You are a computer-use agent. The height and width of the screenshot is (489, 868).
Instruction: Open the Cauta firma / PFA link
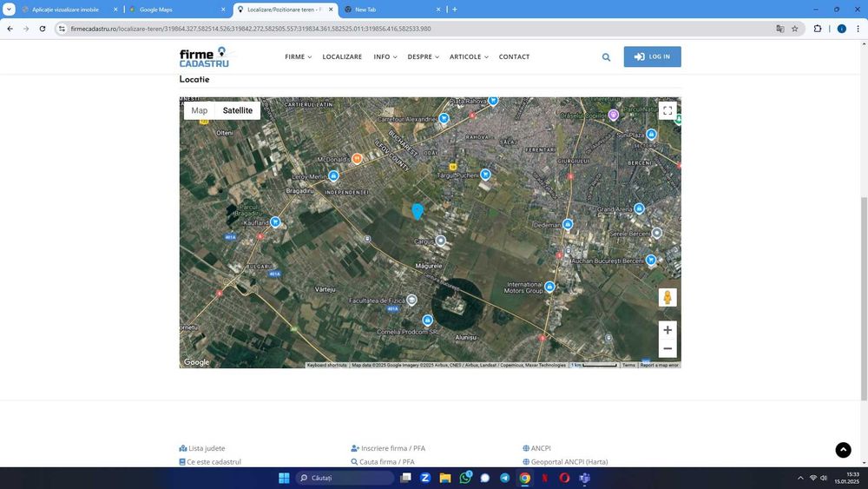click(383, 462)
